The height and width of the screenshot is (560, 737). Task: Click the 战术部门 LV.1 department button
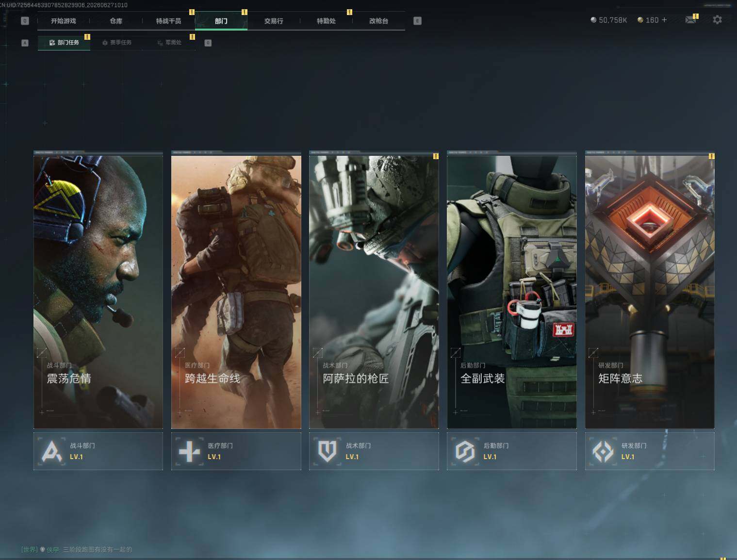(x=374, y=451)
